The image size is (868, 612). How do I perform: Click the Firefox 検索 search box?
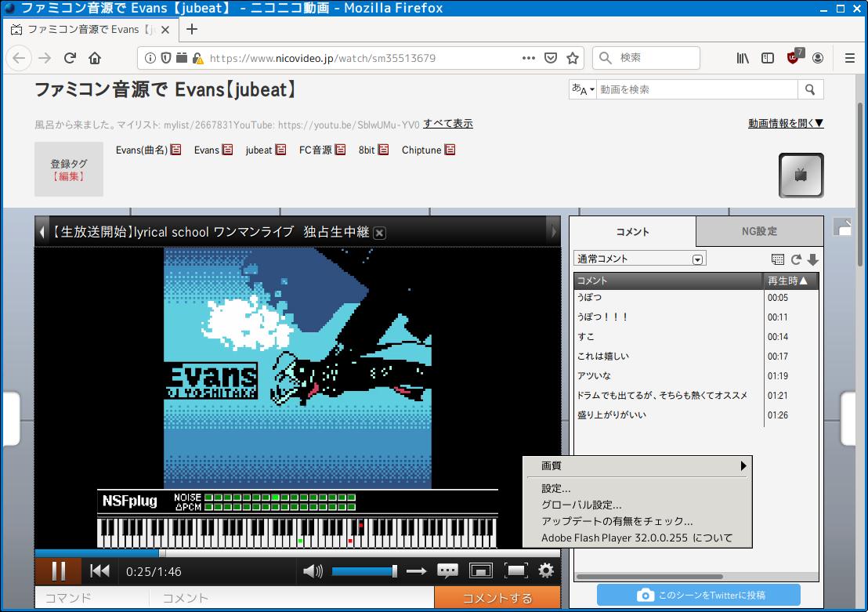point(646,58)
